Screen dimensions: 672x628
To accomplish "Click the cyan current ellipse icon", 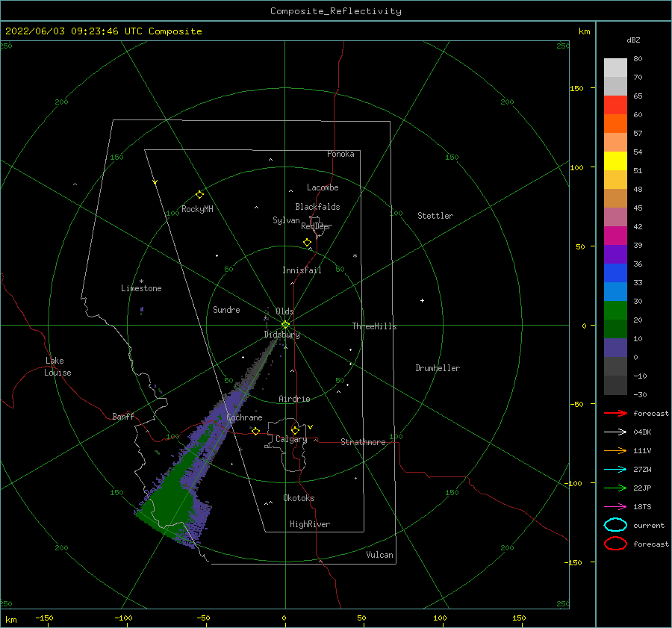I will [x=615, y=525].
